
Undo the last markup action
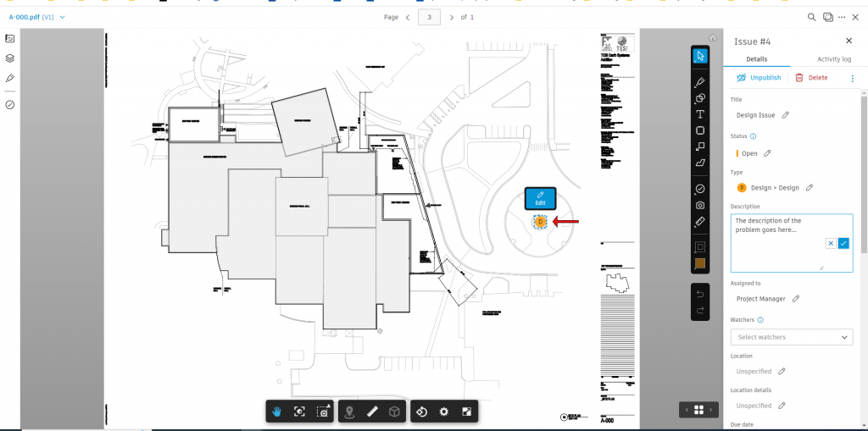click(700, 293)
